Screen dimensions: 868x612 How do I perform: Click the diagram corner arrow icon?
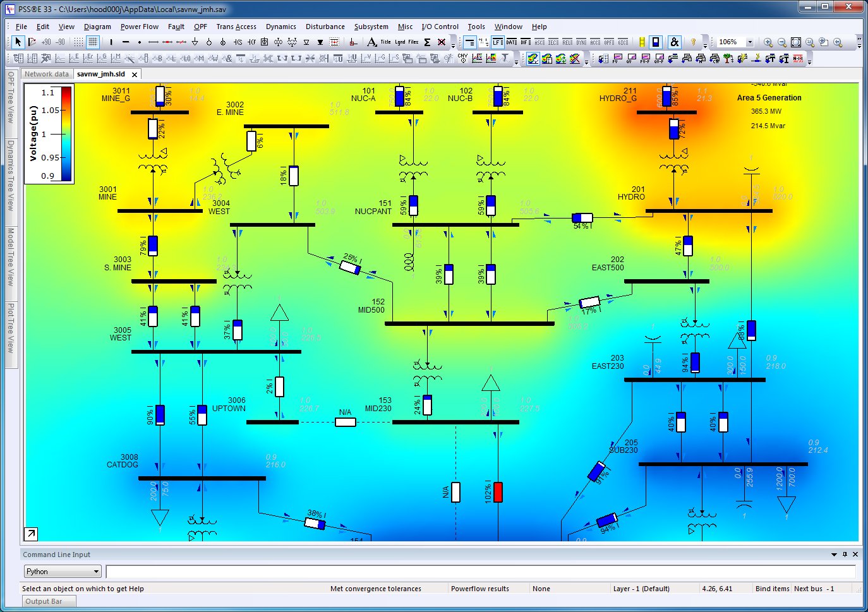(30, 534)
